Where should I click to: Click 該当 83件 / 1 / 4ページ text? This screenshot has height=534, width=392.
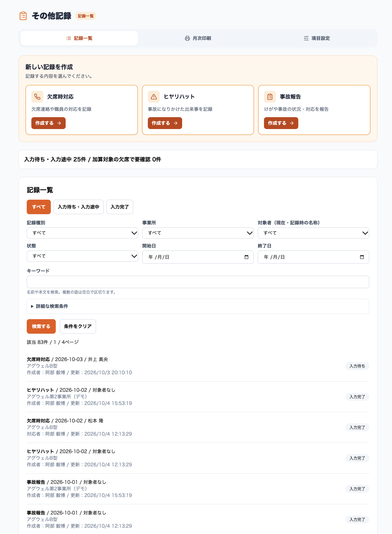pos(53,342)
